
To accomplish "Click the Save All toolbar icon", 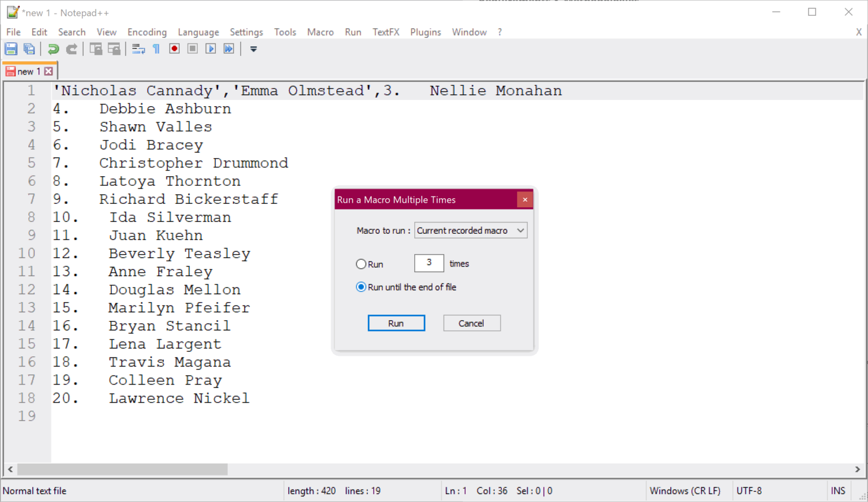I will [x=29, y=49].
